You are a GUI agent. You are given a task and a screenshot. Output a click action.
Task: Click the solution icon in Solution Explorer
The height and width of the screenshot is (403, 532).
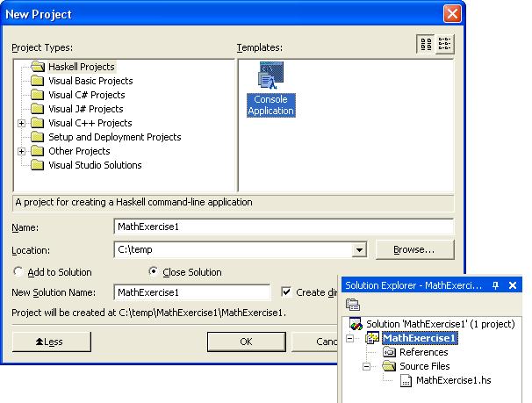coord(356,324)
